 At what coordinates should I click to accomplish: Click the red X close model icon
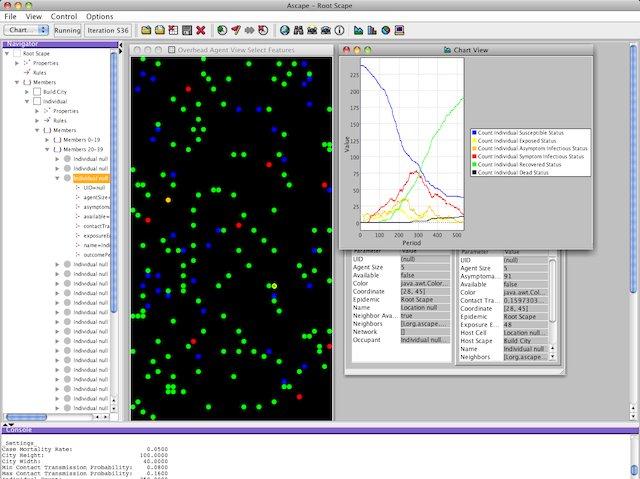coord(201,31)
